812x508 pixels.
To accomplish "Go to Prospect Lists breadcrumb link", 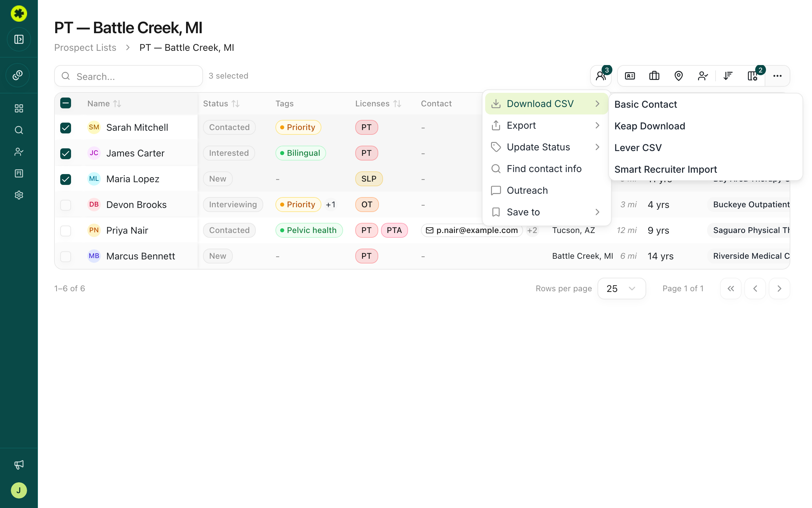I will [x=85, y=47].
